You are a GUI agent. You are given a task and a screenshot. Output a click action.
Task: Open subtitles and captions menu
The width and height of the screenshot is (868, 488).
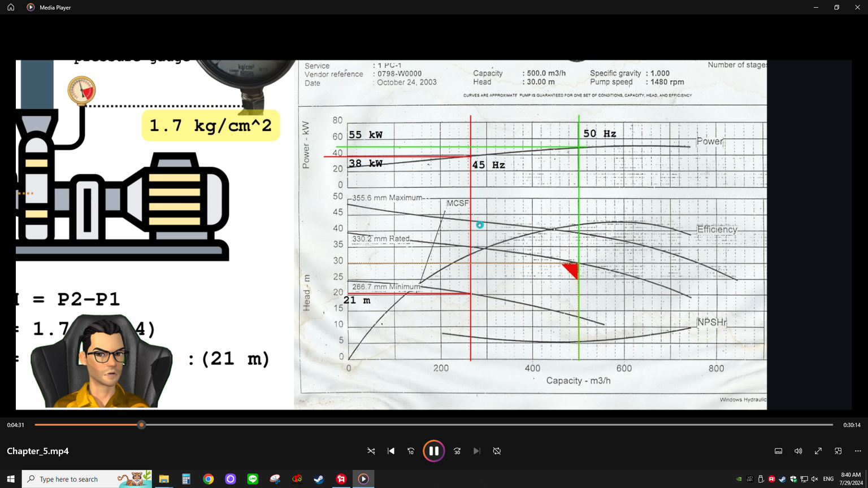tap(778, 451)
